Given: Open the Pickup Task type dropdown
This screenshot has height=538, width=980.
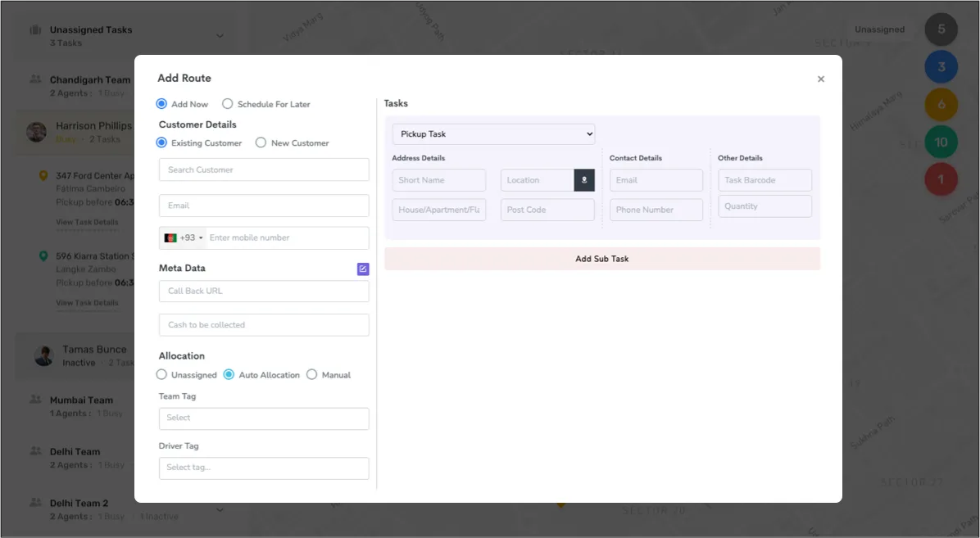Looking at the screenshot, I should coord(493,134).
